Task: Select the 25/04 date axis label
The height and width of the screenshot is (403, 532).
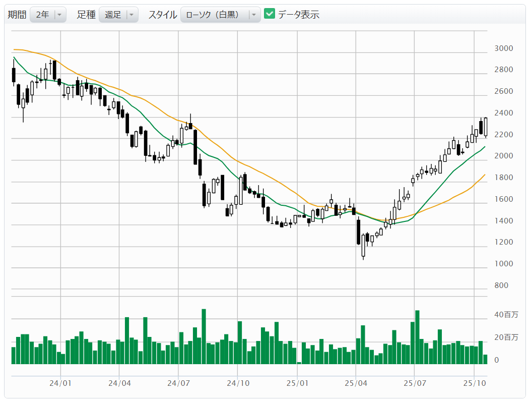Action: click(356, 383)
